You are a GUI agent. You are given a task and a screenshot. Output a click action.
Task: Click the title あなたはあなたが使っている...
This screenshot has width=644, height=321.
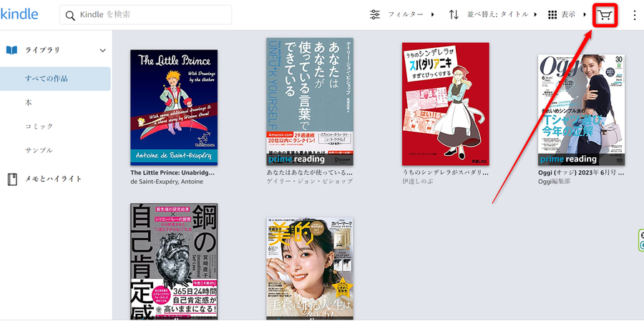309,173
